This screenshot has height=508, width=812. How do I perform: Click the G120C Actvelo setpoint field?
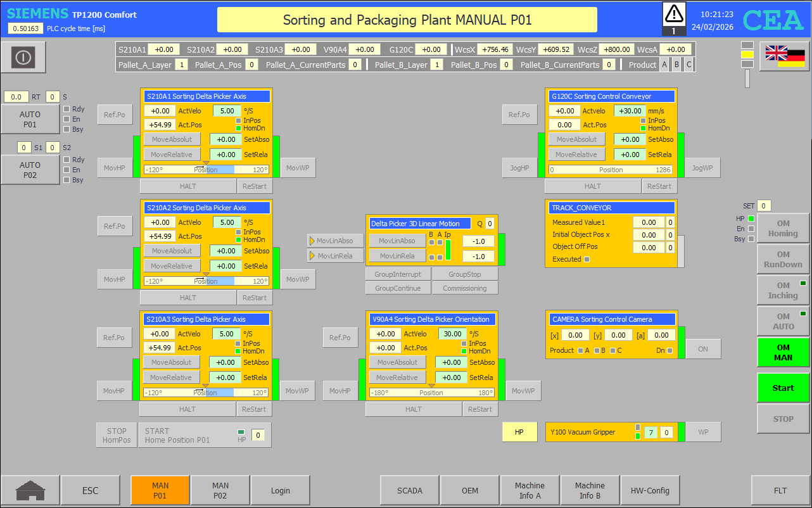tap(630, 111)
